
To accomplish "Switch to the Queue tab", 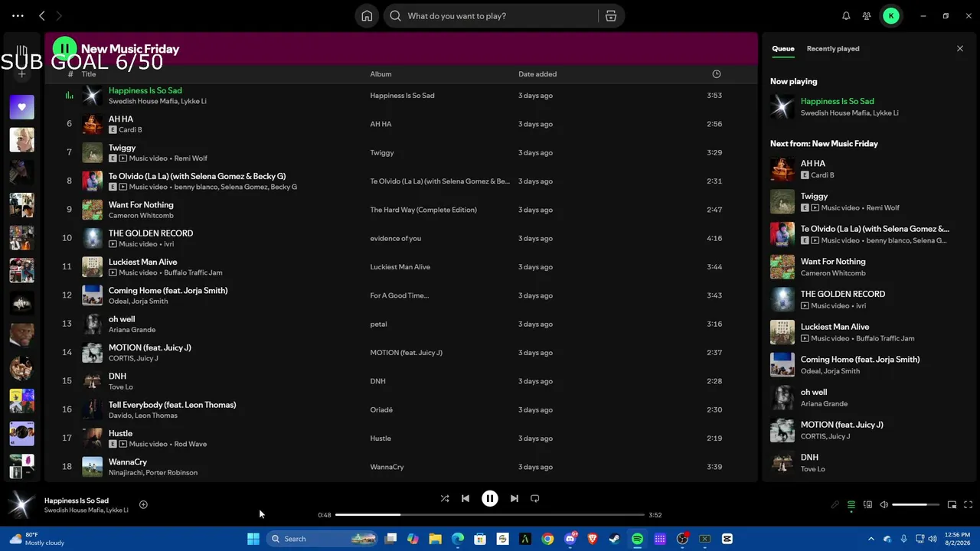I will (x=783, y=49).
